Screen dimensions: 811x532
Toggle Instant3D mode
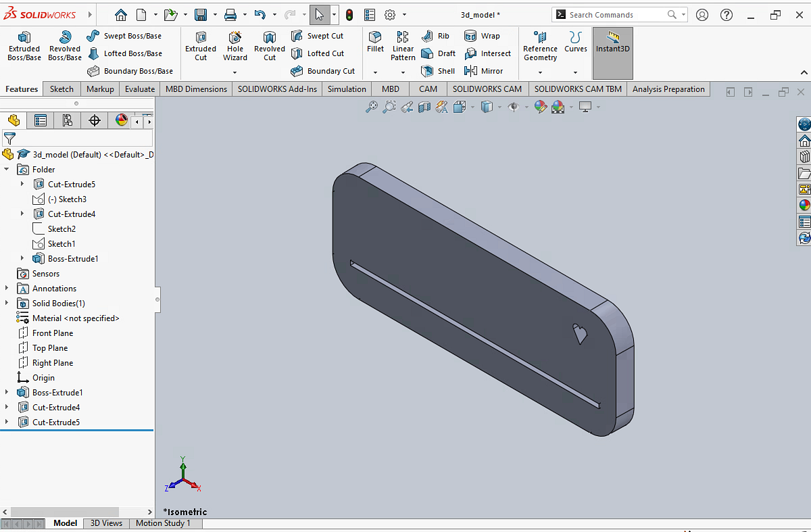(613, 53)
